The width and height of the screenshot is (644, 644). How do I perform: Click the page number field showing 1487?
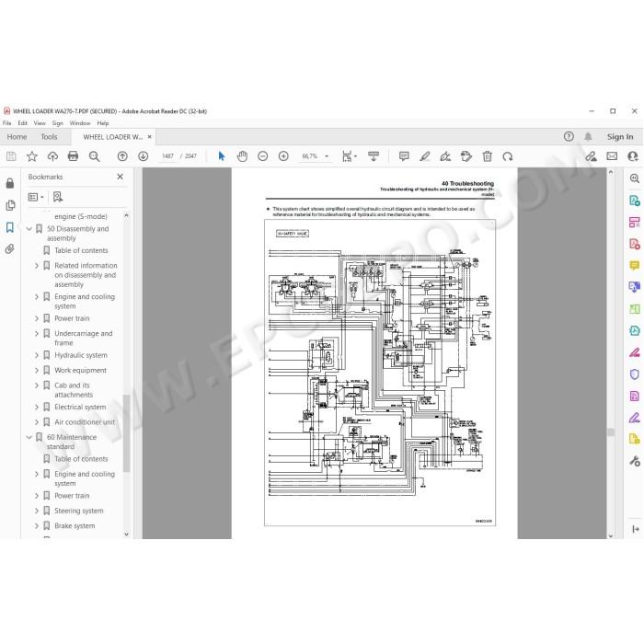tap(168, 156)
